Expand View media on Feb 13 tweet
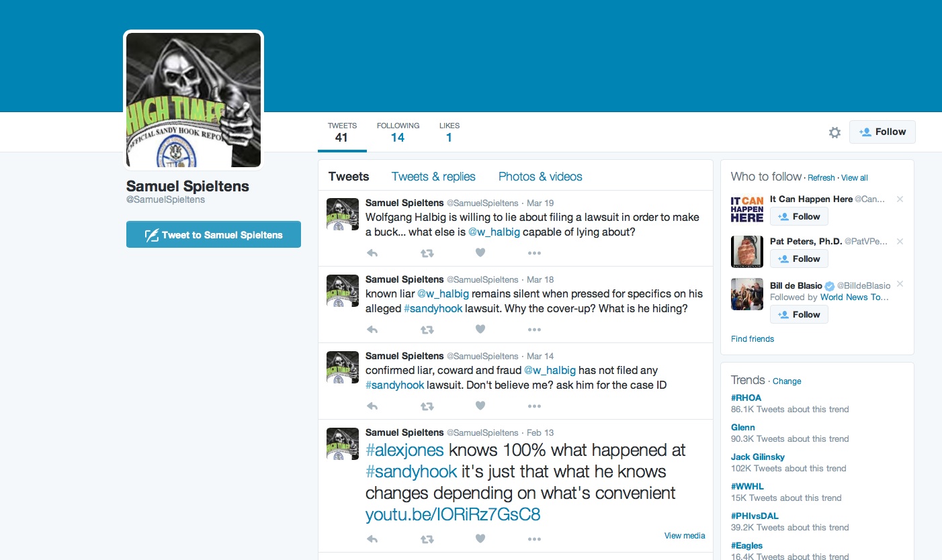 pyautogui.click(x=684, y=536)
